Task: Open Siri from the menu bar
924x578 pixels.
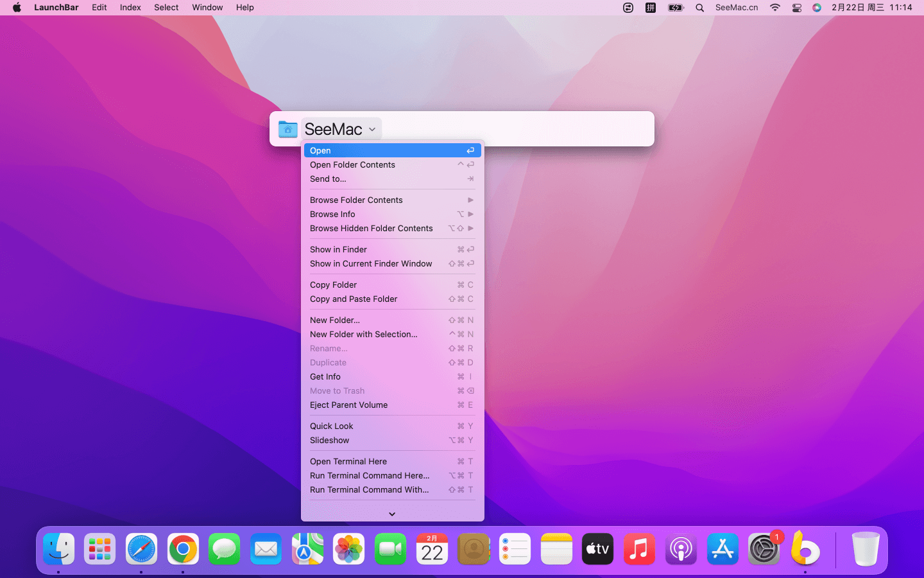Action: pos(817,8)
